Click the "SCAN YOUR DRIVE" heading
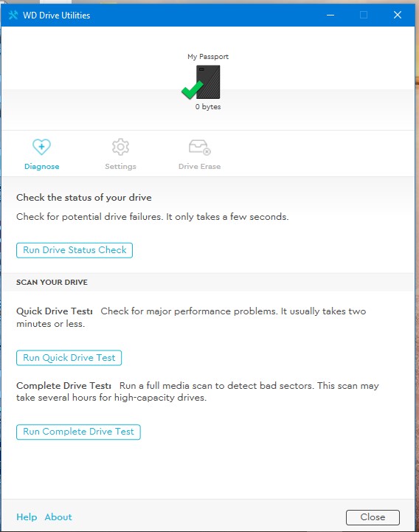Screen dimensions: 419x532 pyautogui.click(x=52, y=283)
